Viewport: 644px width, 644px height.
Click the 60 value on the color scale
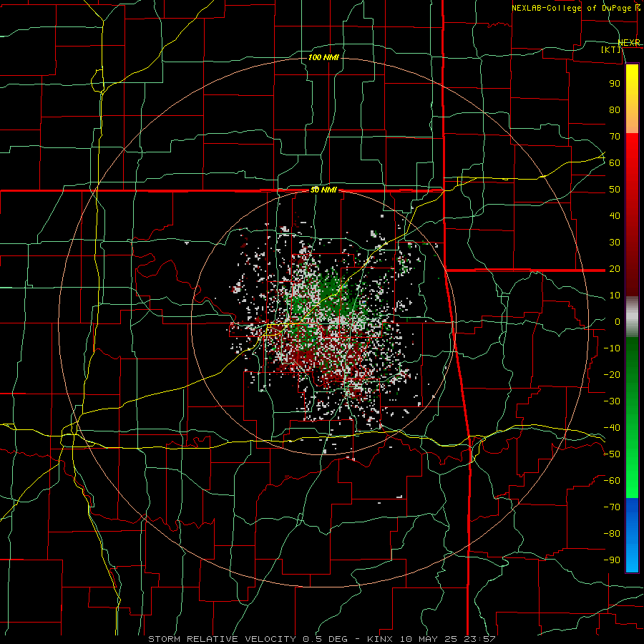[615, 162]
